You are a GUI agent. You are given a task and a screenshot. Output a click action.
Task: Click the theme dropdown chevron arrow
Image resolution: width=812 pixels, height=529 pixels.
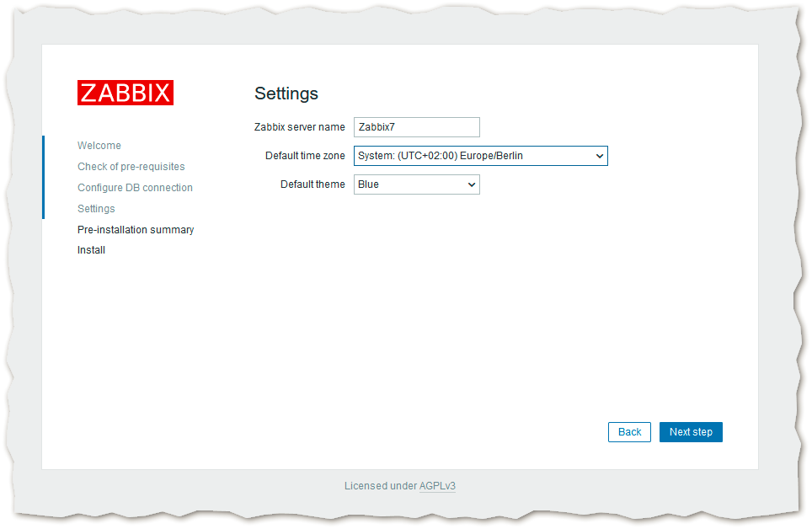click(x=471, y=184)
